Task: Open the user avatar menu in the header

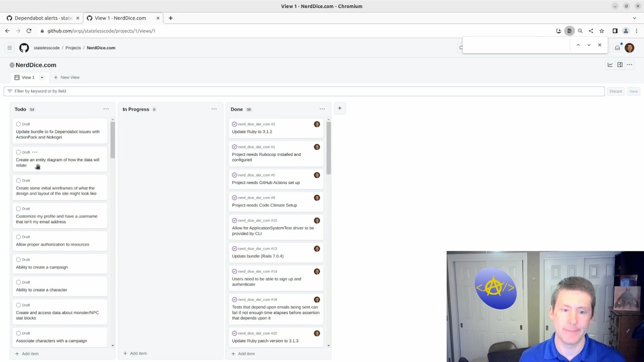Action: point(629,48)
